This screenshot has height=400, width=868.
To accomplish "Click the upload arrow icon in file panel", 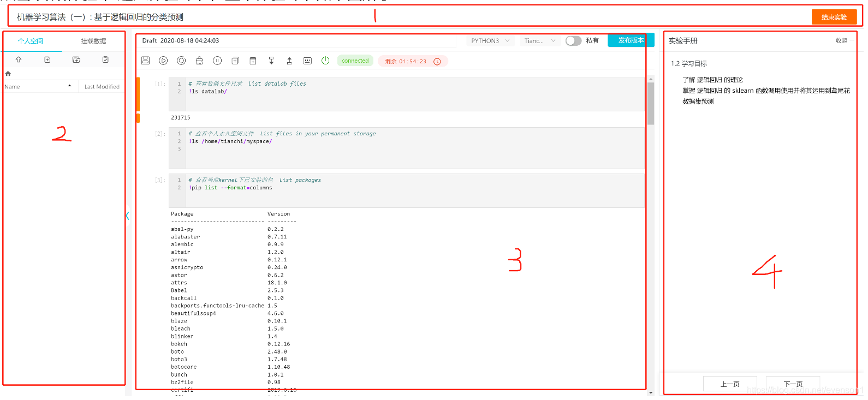I will (x=19, y=59).
